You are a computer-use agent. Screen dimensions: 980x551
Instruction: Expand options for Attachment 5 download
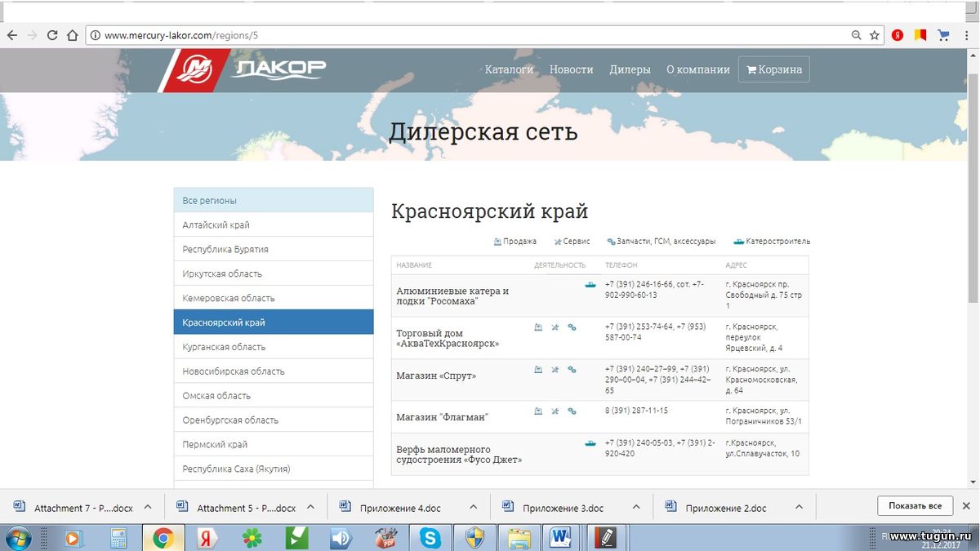(310, 507)
